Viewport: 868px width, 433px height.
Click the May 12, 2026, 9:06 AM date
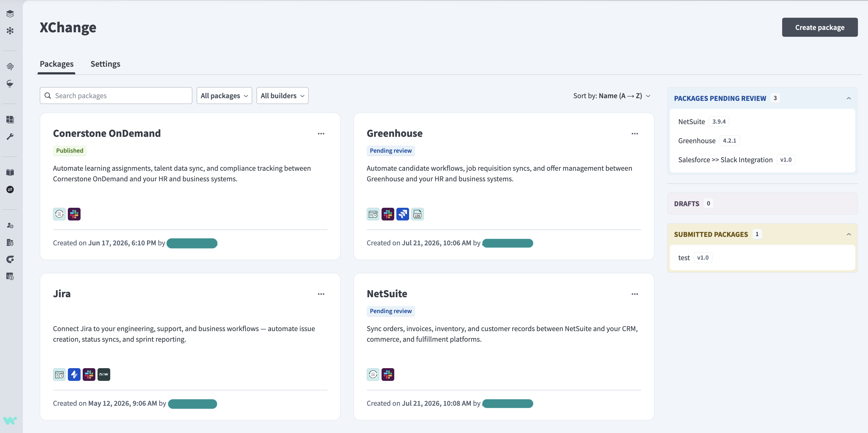coord(123,403)
